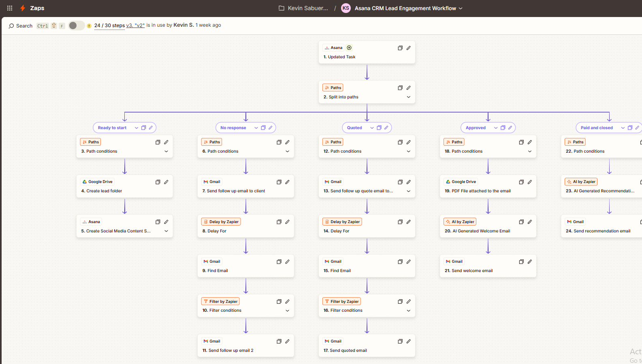Expand step 5 Create Social Media Content chevron

[x=166, y=231]
